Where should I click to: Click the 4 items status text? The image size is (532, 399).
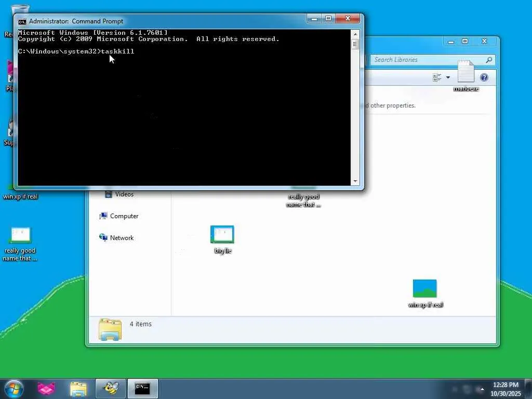pos(140,324)
